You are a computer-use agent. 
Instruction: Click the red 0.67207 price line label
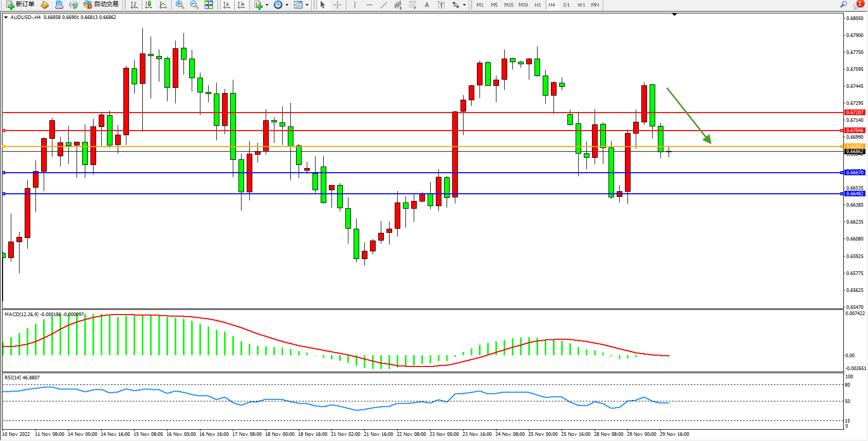(x=855, y=112)
